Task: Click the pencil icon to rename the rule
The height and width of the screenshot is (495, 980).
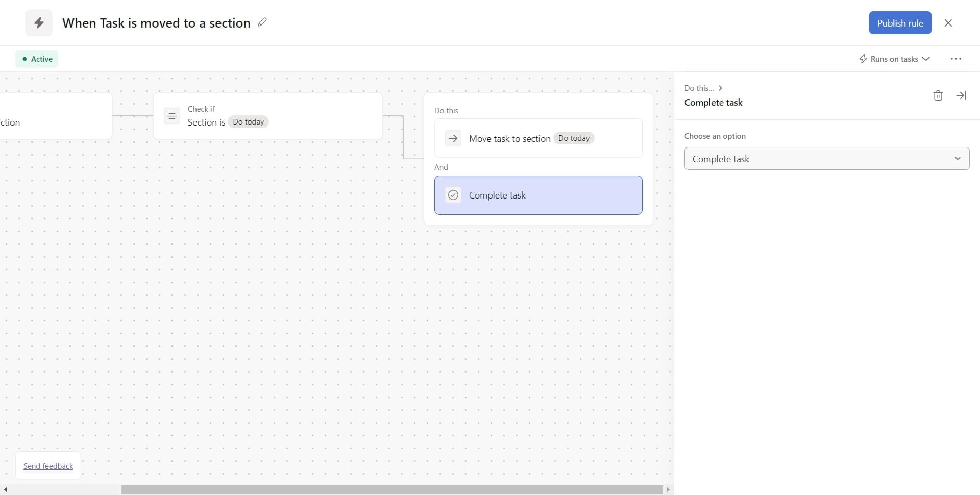Action: point(262,22)
